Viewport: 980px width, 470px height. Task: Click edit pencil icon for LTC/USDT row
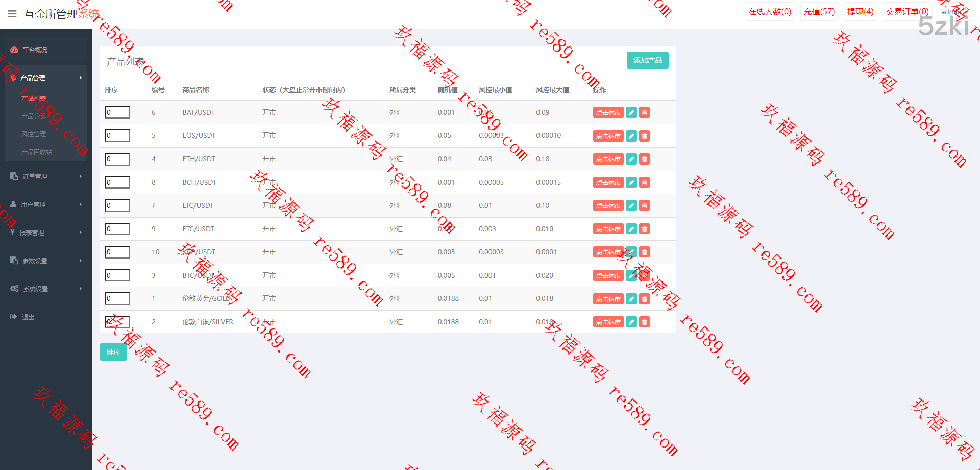coord(631,206)
